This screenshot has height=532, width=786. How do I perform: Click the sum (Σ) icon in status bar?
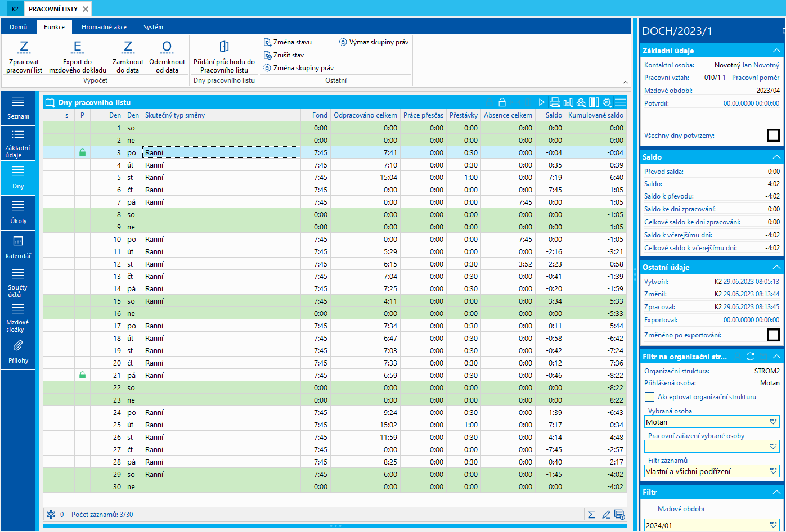(x=591, y=514)
